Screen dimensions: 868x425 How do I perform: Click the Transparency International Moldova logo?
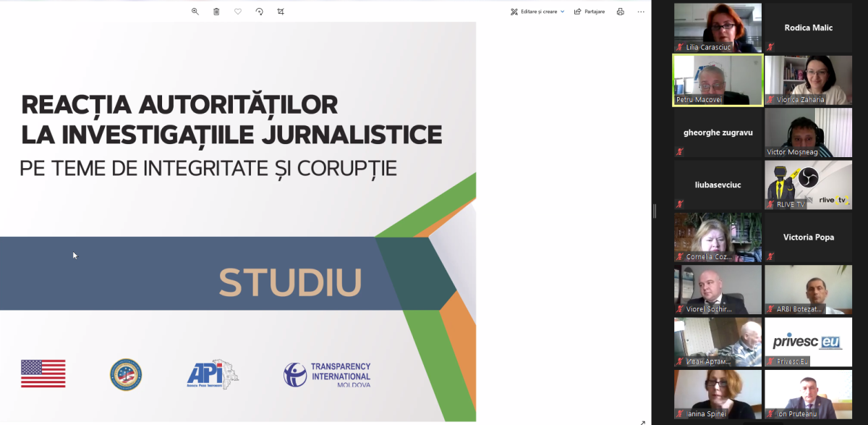pos(327,374)
